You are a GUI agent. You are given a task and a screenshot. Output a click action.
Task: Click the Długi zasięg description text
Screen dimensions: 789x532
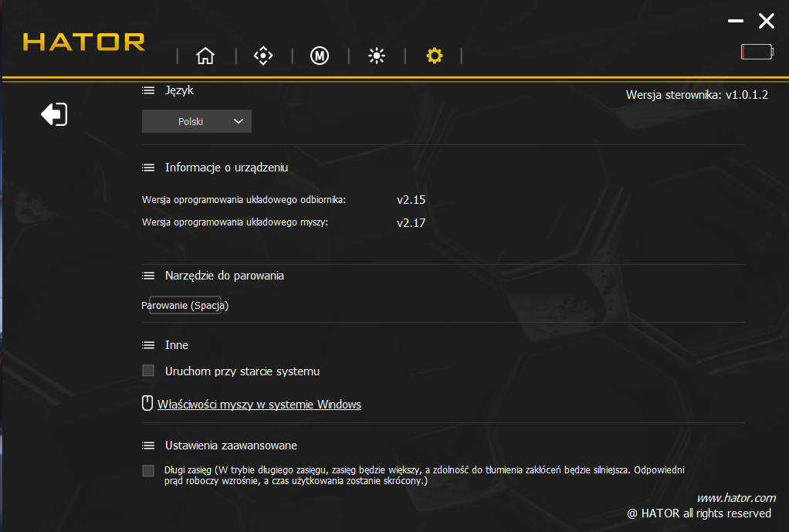tap(424, 475)
